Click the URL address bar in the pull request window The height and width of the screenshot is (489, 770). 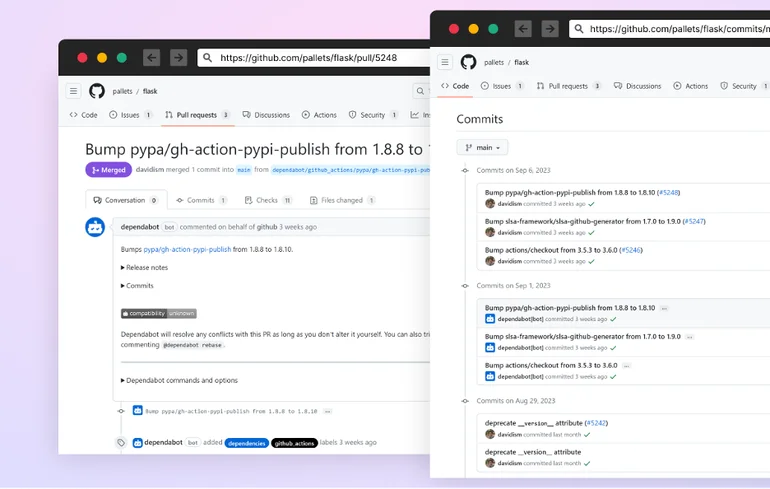pos(310,58)
